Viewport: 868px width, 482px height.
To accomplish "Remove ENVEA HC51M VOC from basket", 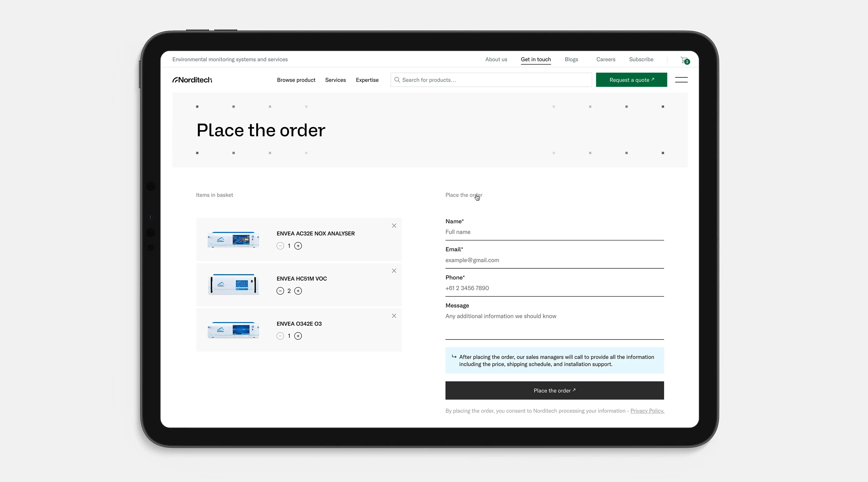I will (394, 271).
